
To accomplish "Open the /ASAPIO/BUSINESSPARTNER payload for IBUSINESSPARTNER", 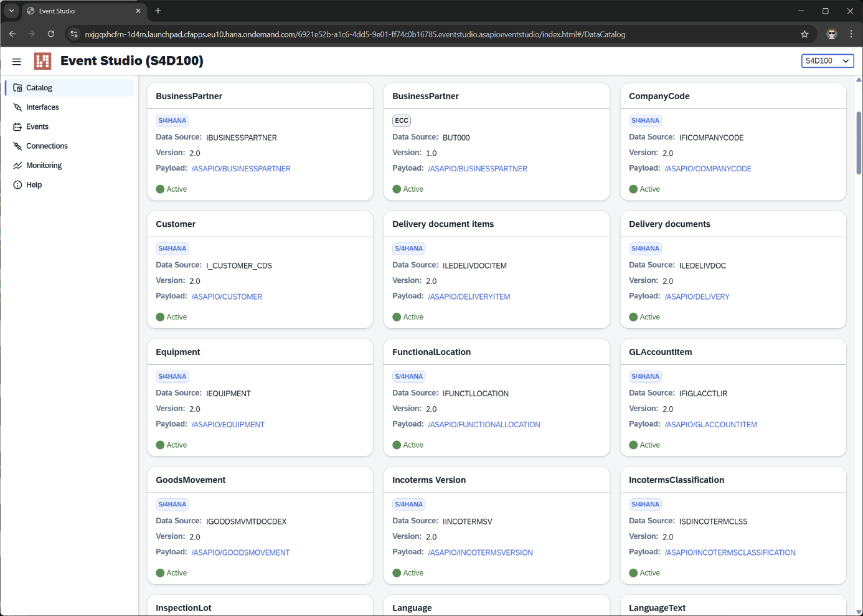I will pos(241,169).
